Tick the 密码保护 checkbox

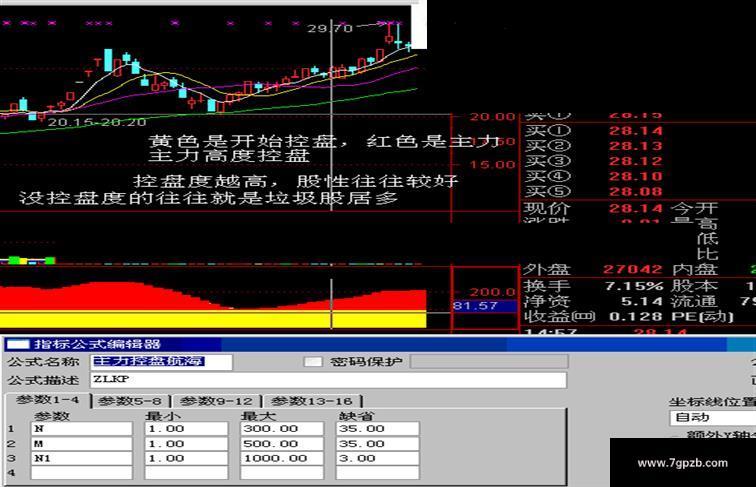(313, 362)
